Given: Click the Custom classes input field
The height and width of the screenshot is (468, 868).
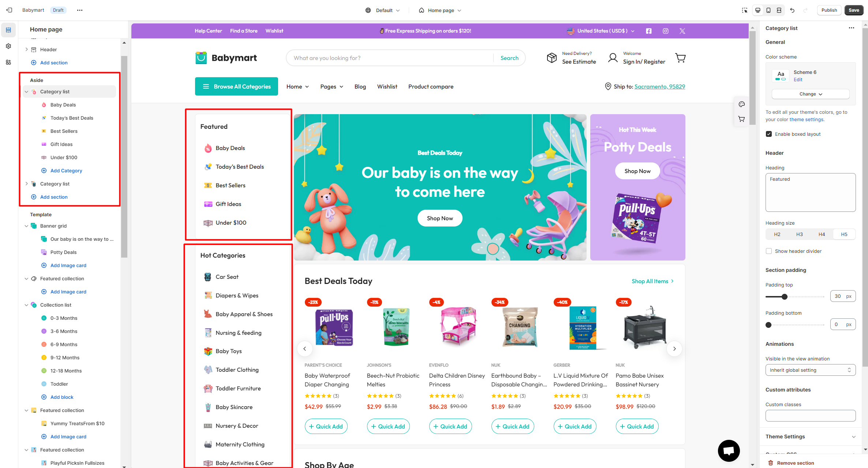Looking at the screenshot, I should click(x=811, y=416).
